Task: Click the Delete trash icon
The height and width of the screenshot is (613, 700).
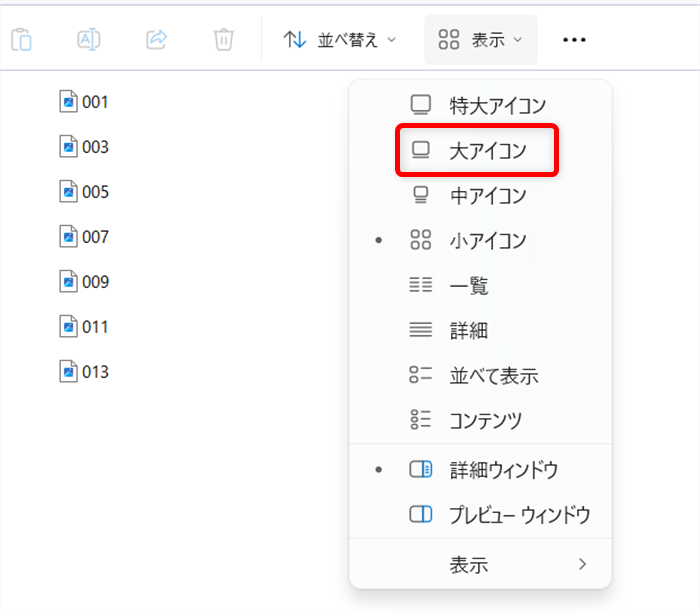Action: [224, 40]
